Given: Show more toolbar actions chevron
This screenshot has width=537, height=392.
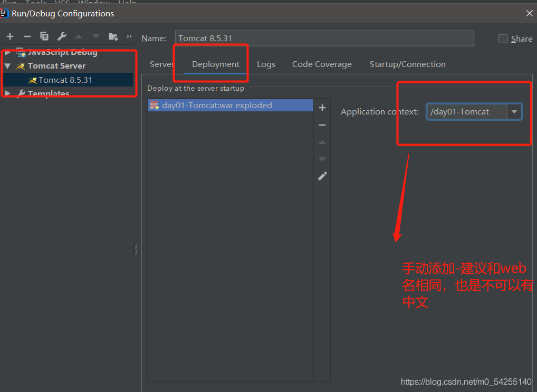Looking at the screenshot, I should click(129, 36).
